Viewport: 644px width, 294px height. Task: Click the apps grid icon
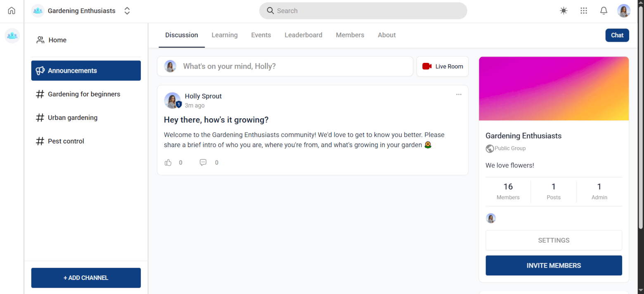[583, 11]
